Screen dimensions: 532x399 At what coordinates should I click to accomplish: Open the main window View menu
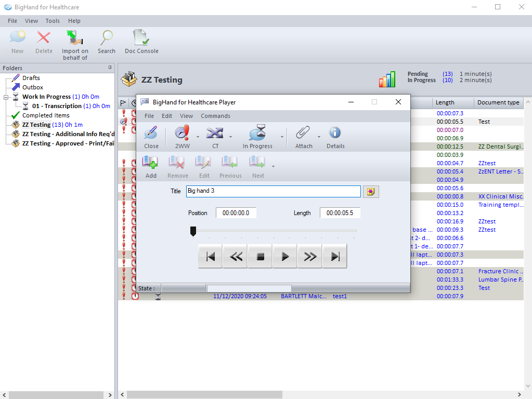pos(31,21)
